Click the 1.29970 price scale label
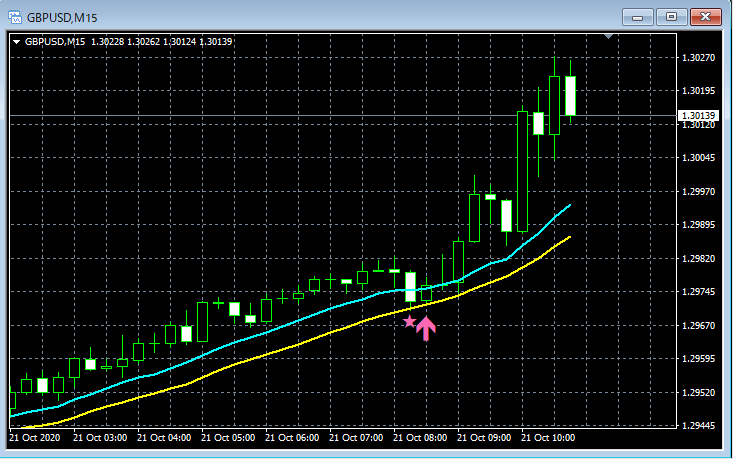 (x=698, y=191)
